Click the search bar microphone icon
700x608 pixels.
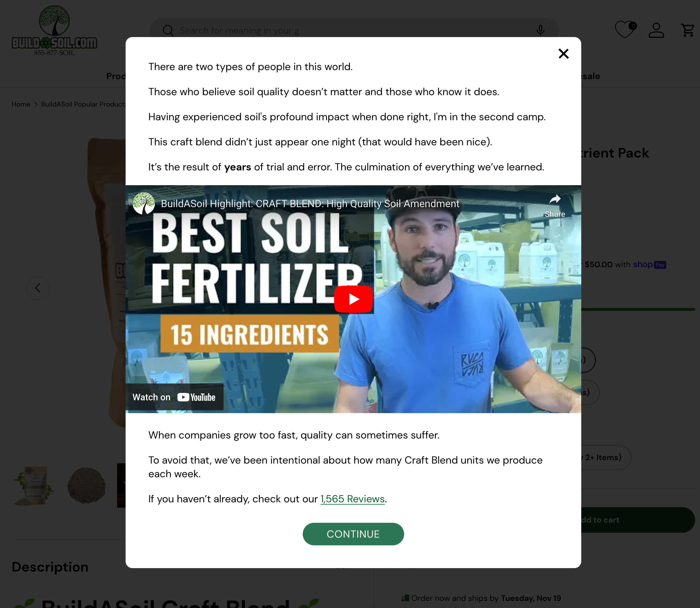541,30
